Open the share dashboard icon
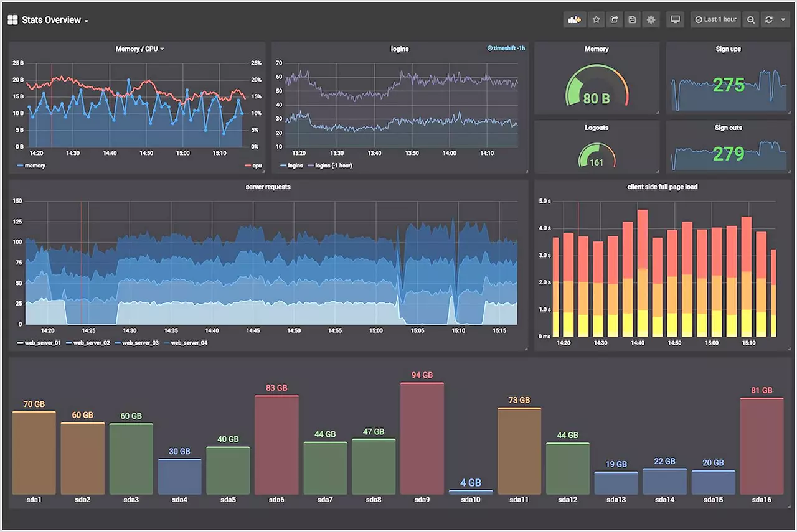Viewport: 797px width, 532px height. pyautogui.click(x=614, y=20)
